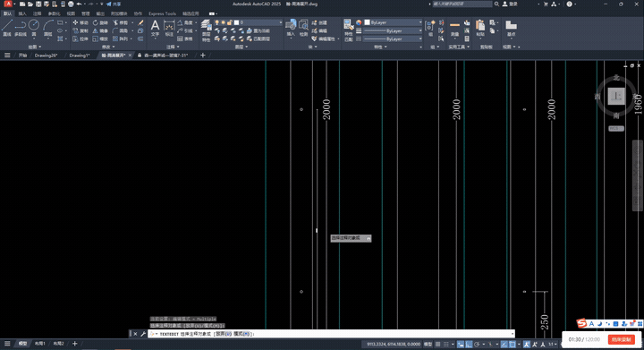The width and height of the screenshot is (644, 350).
Task: Switch to the Start (开始) file tab
Action: (x=22, y=55)
